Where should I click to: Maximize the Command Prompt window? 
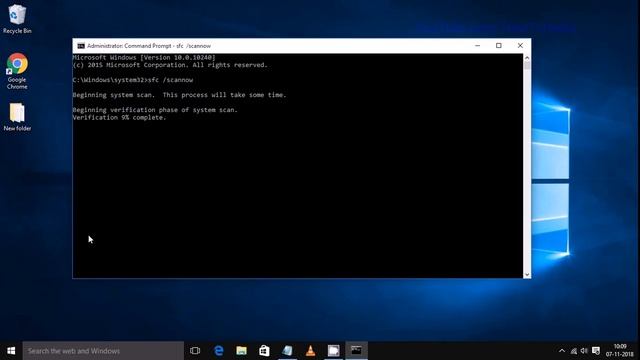click(x=499, y=46)
